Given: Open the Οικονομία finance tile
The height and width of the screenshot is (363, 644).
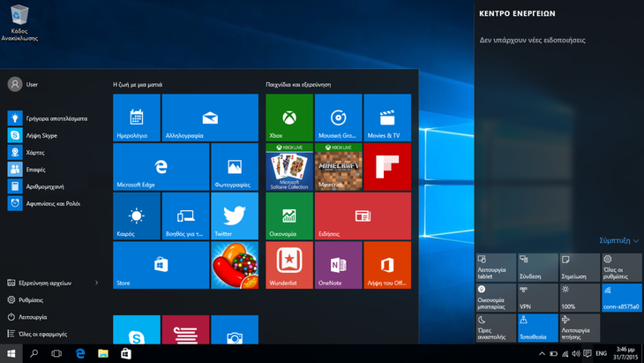Looking at the screenshot, I should (289, 216).
